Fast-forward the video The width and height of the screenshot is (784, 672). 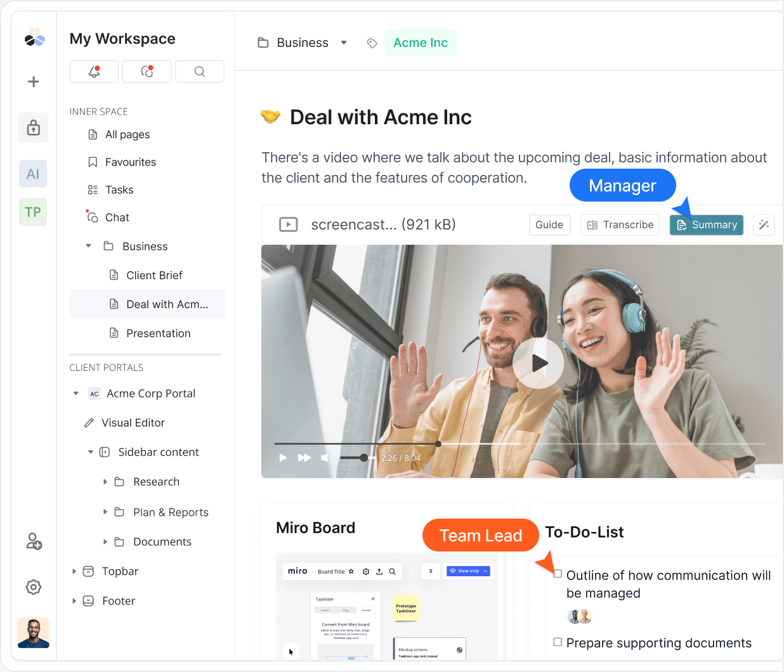pyautogui.click(x=304, y=458)
